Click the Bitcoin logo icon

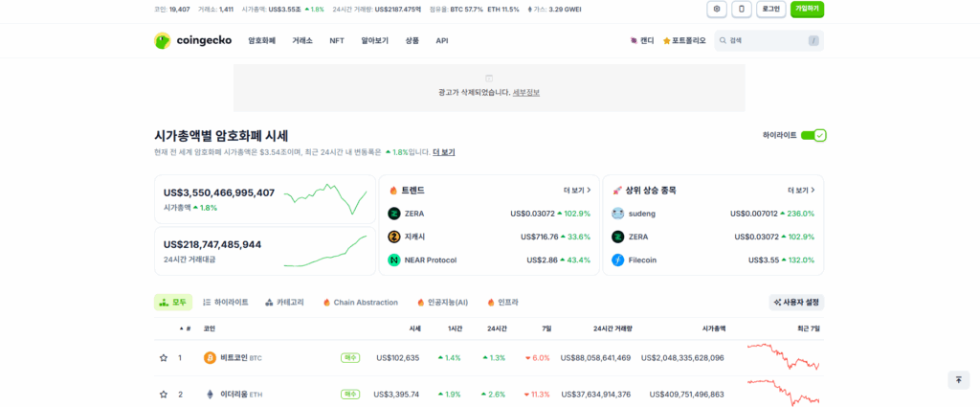pyautogui.click(x=210, y=357)
